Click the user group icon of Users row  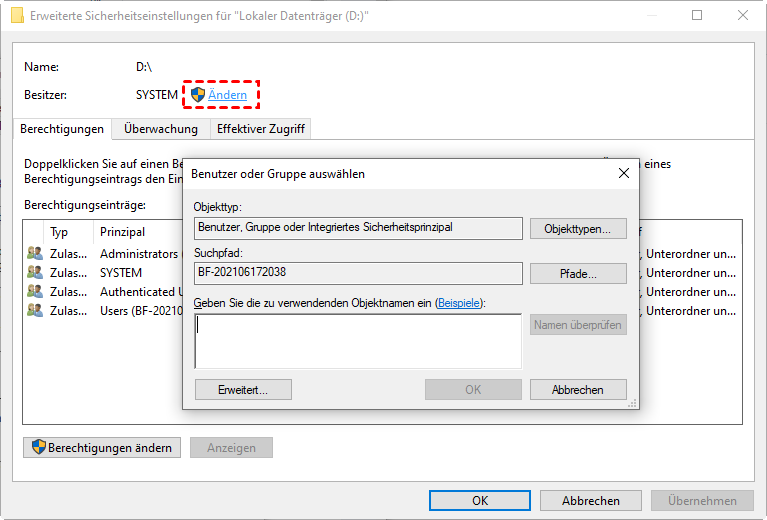pyautogui.click(x=35, y=311)
